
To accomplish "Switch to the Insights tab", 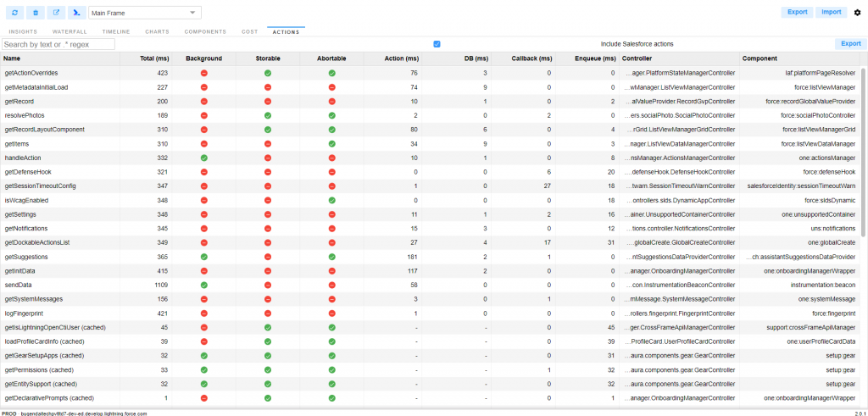I will (23, 31).
